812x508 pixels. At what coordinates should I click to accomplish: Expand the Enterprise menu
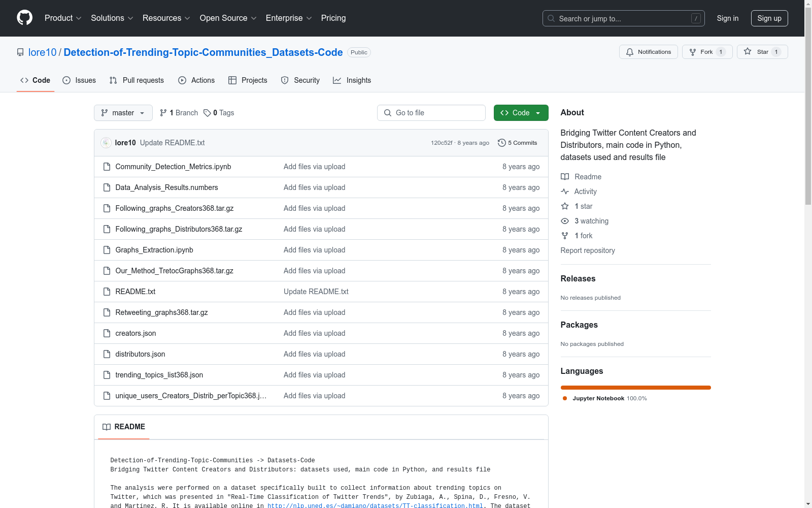pos(289,18)
